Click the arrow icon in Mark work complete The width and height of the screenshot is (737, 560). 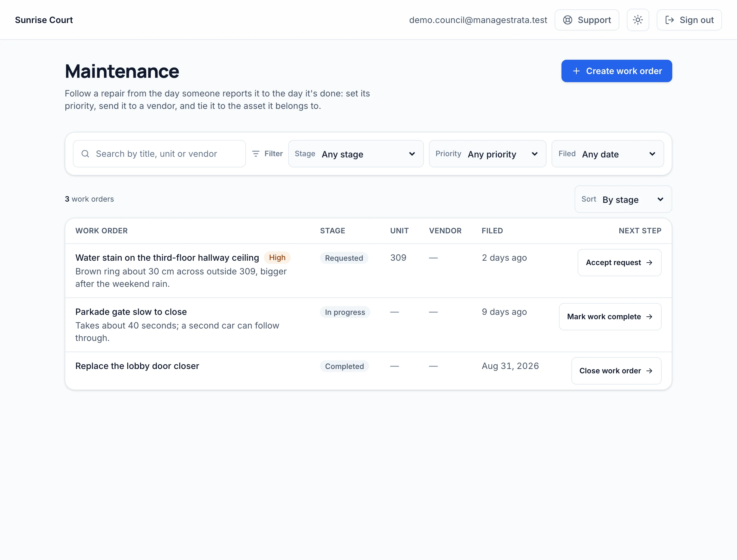click(649, 317)
